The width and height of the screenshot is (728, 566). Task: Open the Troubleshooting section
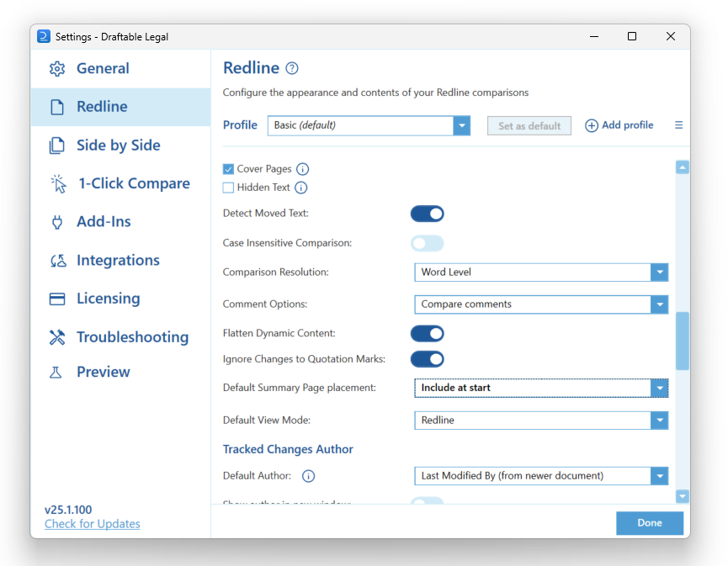pyautogui.click(x=120, y=337)
